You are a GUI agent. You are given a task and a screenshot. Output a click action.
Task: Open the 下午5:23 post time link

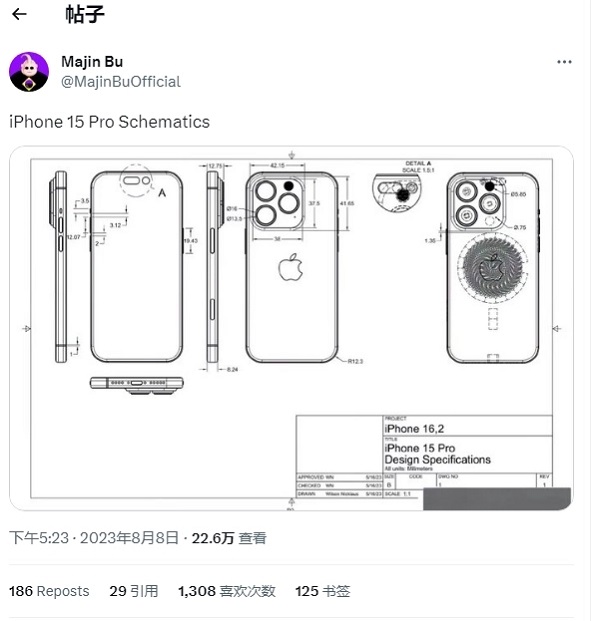[37, 538]
